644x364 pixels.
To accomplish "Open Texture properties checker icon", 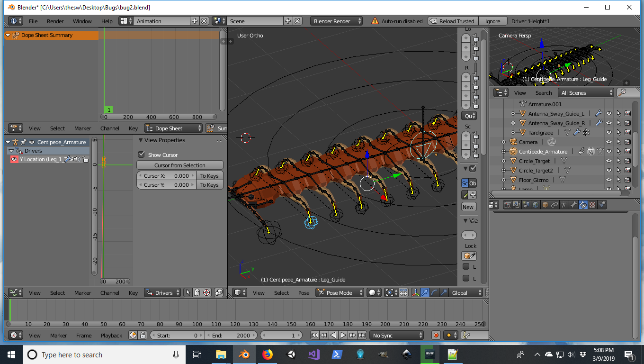I will 592,205.
